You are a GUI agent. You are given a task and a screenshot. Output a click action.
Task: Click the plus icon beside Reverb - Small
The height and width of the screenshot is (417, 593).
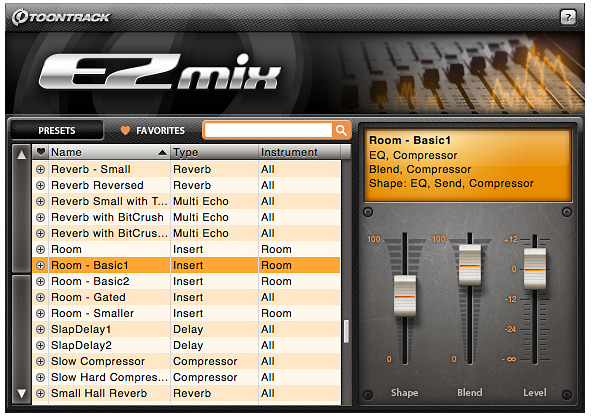(x=40, y=169)
